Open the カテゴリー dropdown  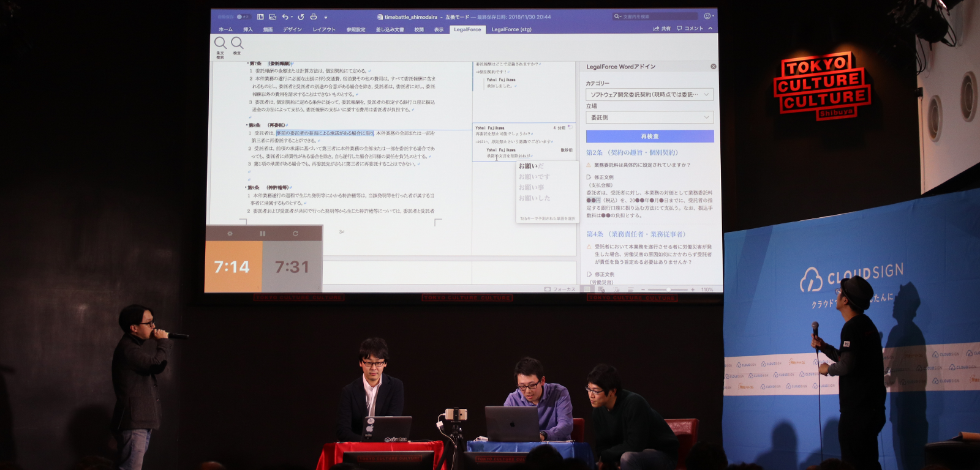click(649, 95)
